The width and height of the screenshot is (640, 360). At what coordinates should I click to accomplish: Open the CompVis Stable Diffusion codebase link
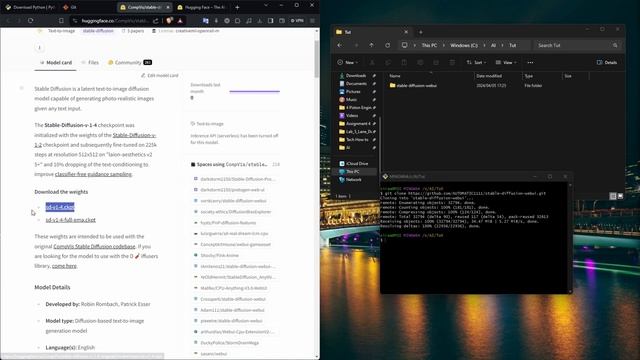tap(94, 247)
